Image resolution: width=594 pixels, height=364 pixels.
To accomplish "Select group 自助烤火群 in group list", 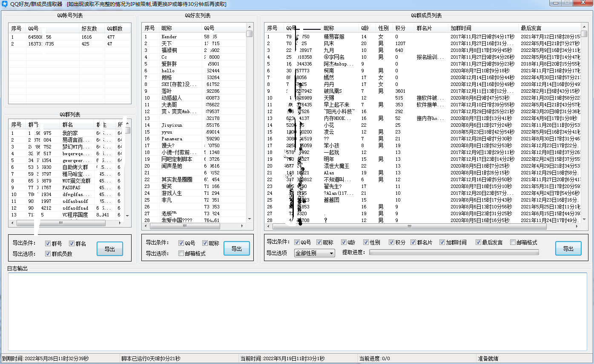I will click(66, 167).
